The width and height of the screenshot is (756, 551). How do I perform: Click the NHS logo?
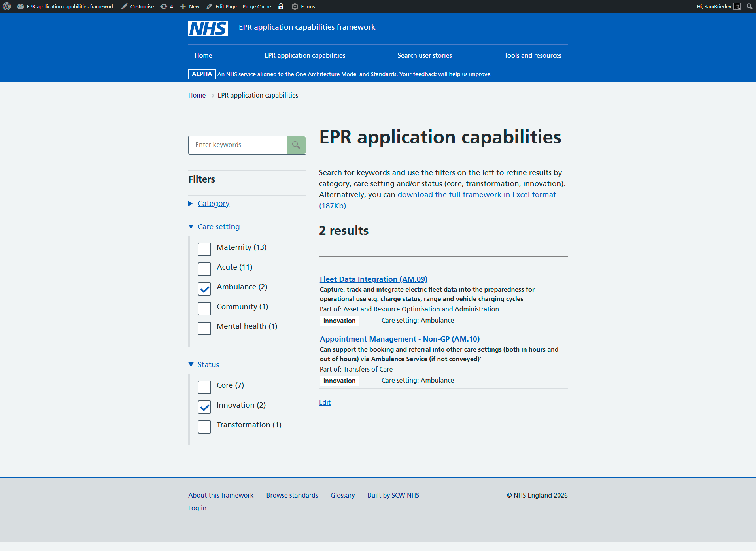coord(208,28)
